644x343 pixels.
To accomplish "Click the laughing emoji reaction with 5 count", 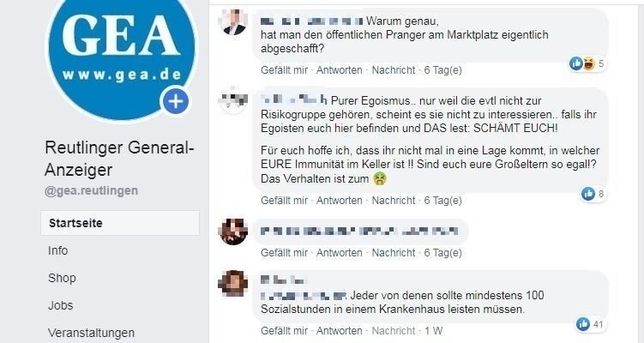I will (588, 63).
